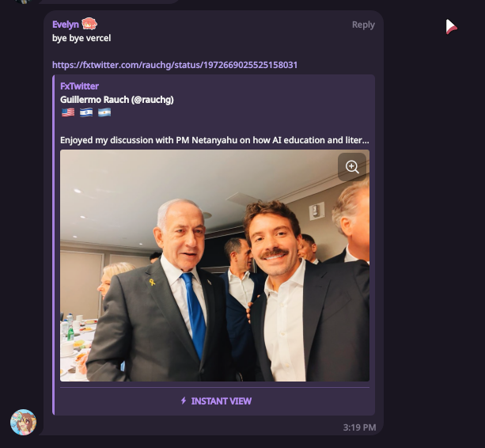Open the fxtwitter.com status link

[x=175, y=65]
